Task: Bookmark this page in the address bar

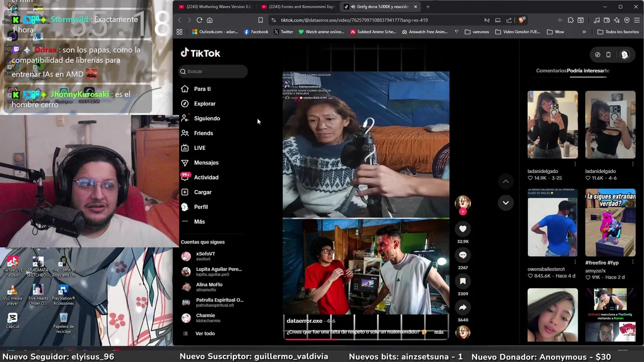Action: coord(260,20)
